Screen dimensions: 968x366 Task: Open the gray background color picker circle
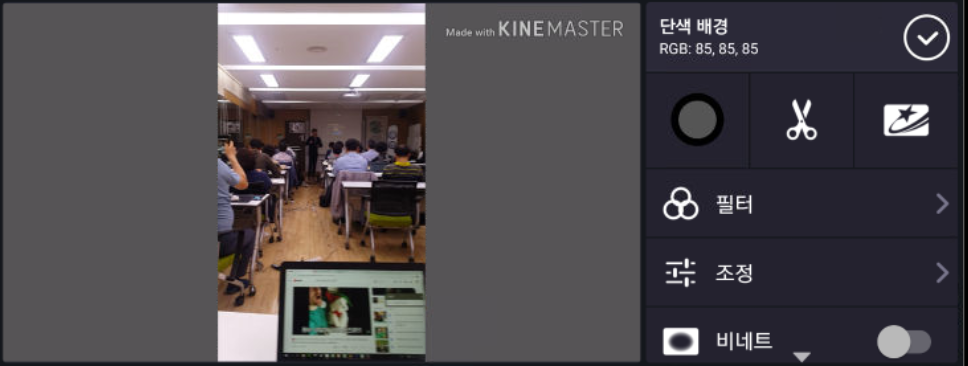(697, 120)
